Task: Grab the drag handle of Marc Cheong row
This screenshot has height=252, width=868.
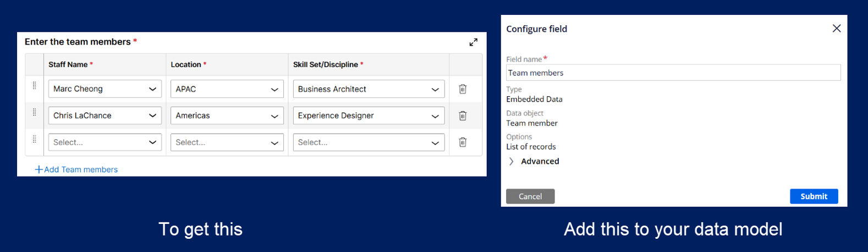Action: [35, 86]
